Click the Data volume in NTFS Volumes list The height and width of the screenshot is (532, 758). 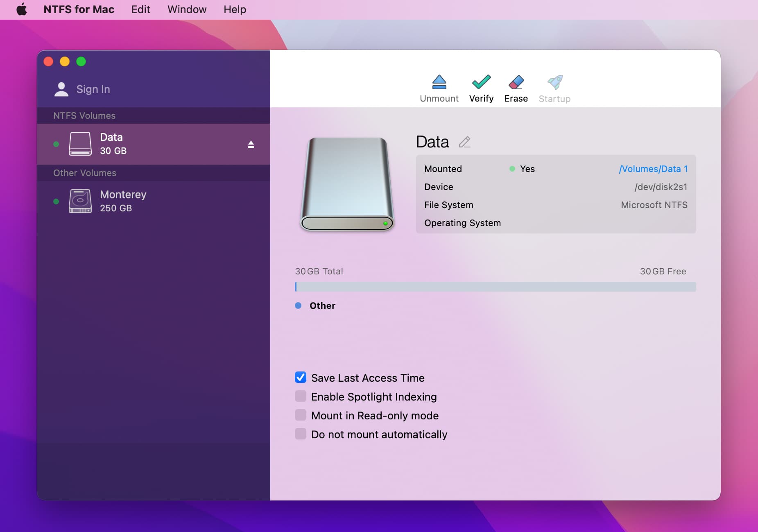tap(111, 143)
